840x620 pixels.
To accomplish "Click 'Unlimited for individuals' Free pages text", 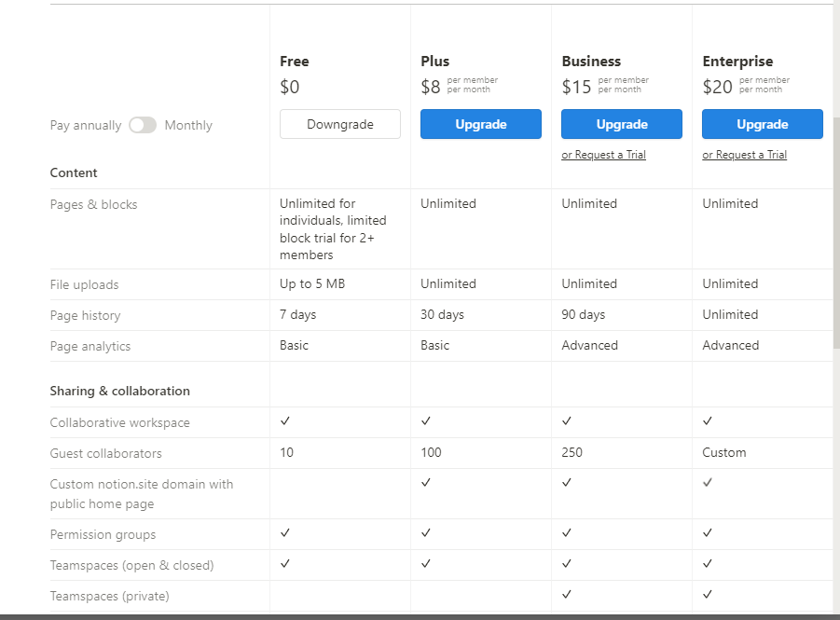I will [x=333, y=228].
